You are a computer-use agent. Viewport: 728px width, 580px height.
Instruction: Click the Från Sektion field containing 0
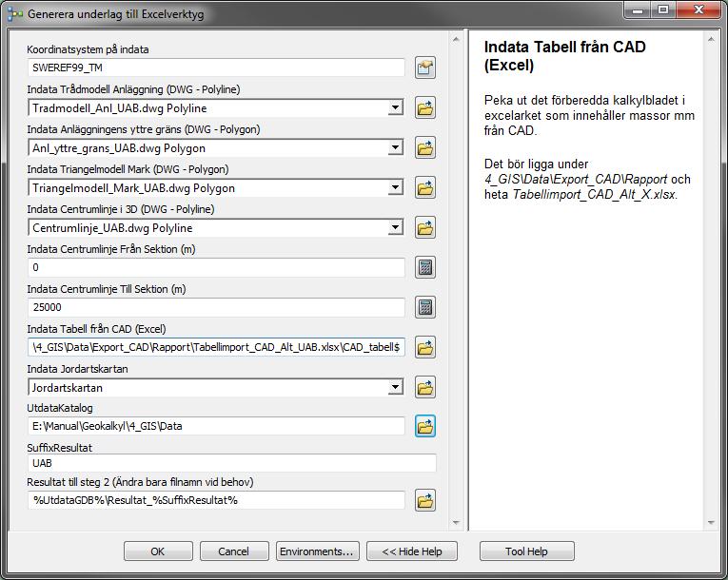[216, 267]
